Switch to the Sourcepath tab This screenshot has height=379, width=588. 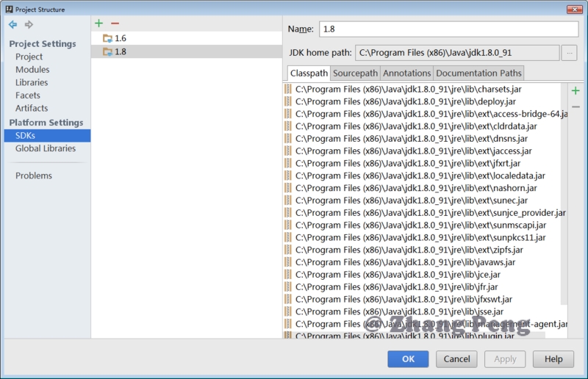coord(355,73)
